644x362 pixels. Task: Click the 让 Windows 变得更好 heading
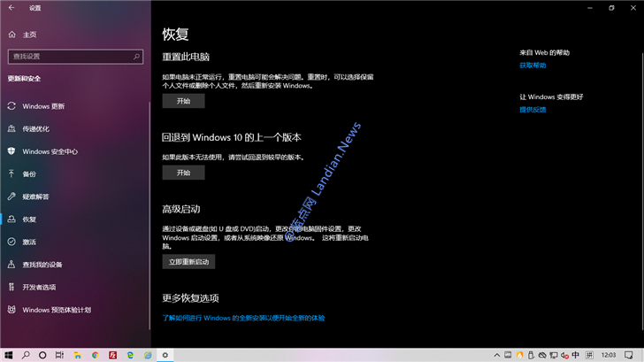(x=551, y=97)
